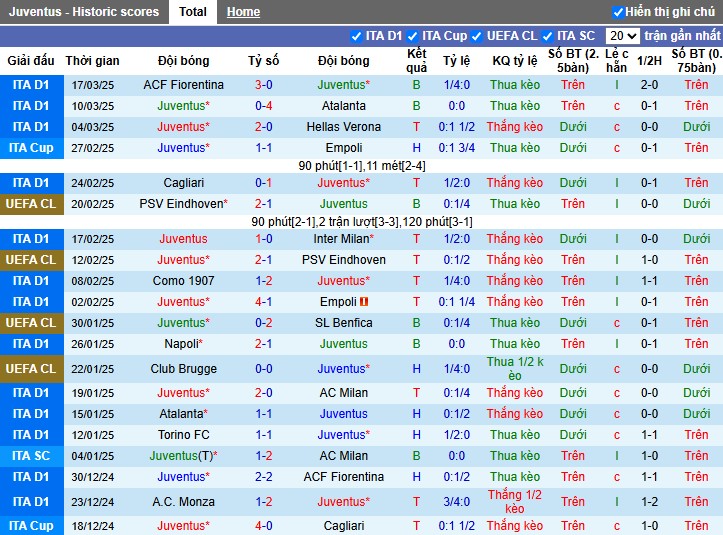
Task: Click the 0-4 score against Atalanta
Action: [264, 106]
